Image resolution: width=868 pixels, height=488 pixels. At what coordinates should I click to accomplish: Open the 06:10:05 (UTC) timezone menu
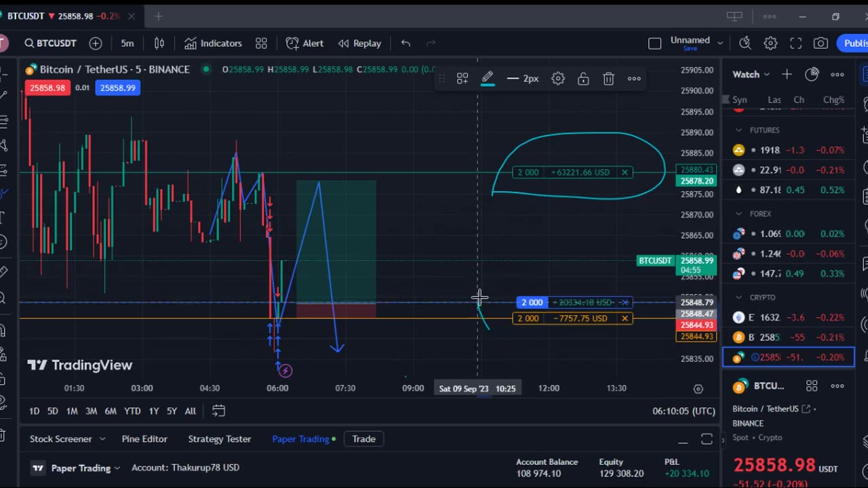pos(684,411)
